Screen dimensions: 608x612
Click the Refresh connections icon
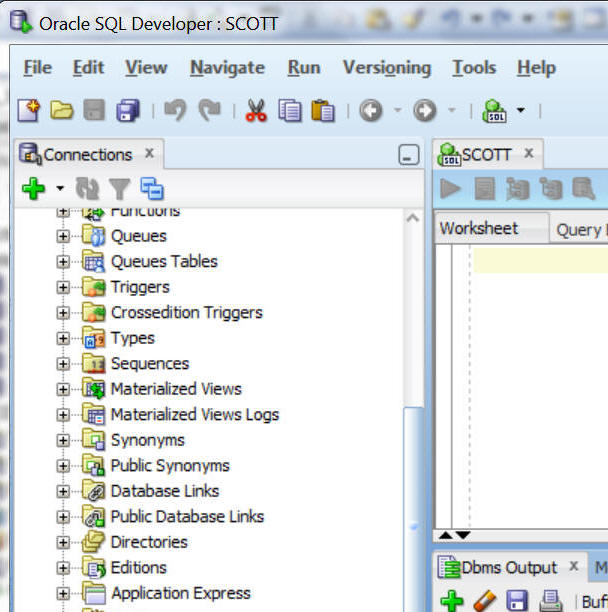tap(88, 188)
